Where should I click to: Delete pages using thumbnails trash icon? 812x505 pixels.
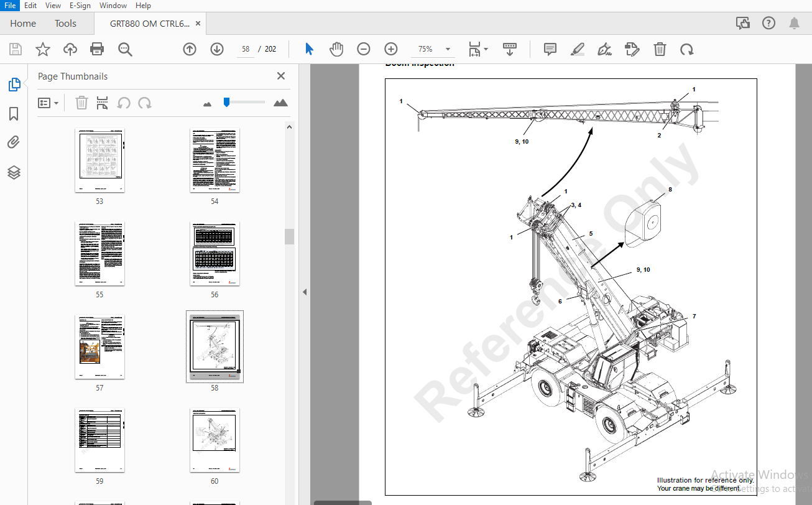tap(81, 103)
